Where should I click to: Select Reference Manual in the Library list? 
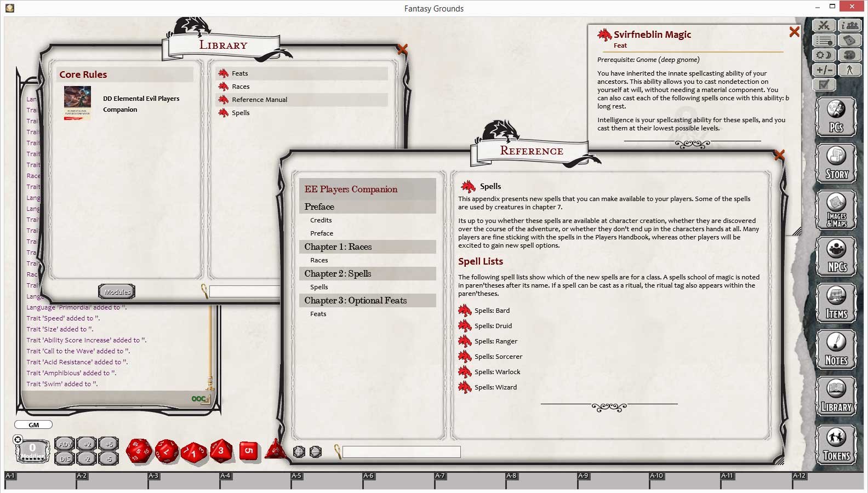click(259, 100)
